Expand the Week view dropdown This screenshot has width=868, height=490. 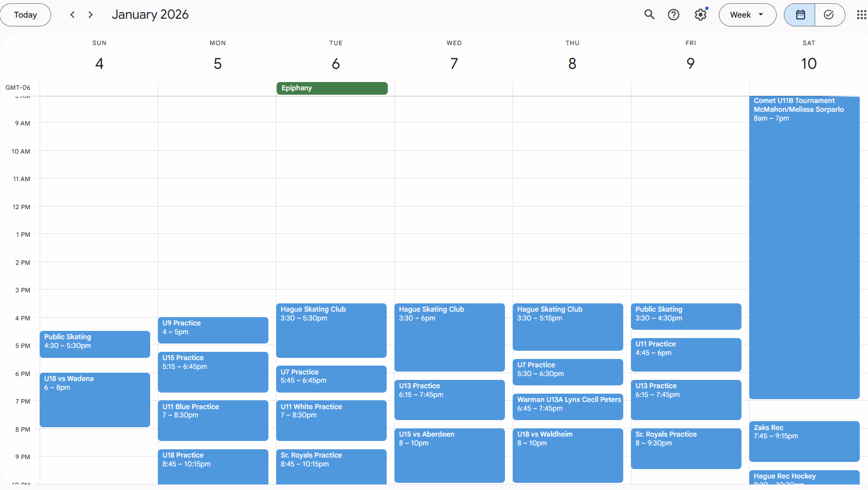point(747,15)
